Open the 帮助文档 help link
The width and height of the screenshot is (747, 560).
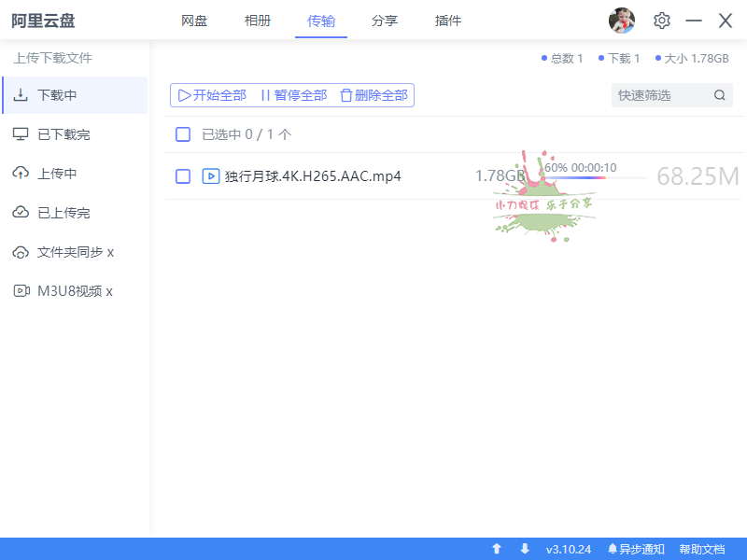(x=703, y=549)
